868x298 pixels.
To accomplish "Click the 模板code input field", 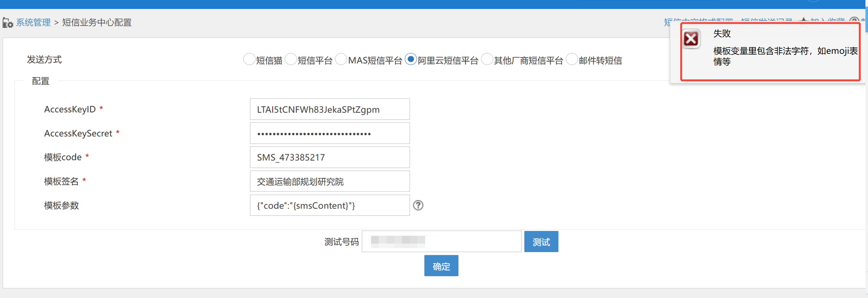I will (x=330, y=158).
